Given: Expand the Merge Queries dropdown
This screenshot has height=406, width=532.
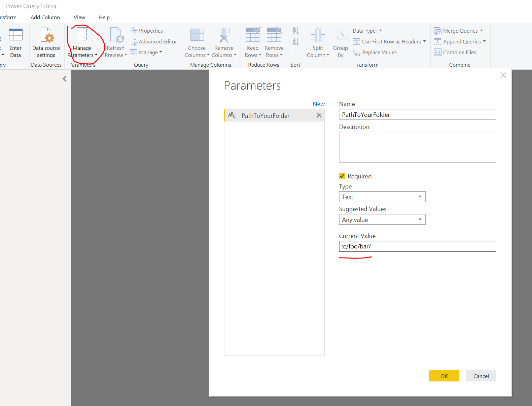Looking at the screenshot, I should (x=482, y=31).
